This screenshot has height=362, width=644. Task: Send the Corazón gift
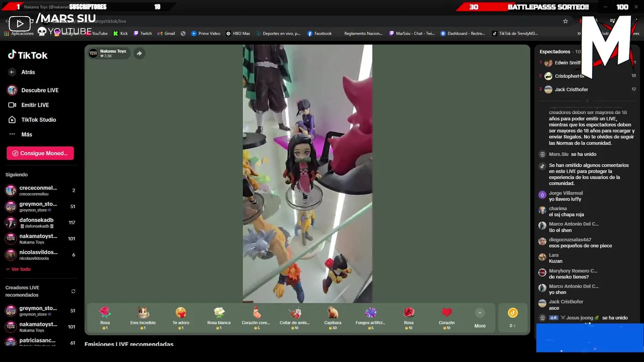447,318
